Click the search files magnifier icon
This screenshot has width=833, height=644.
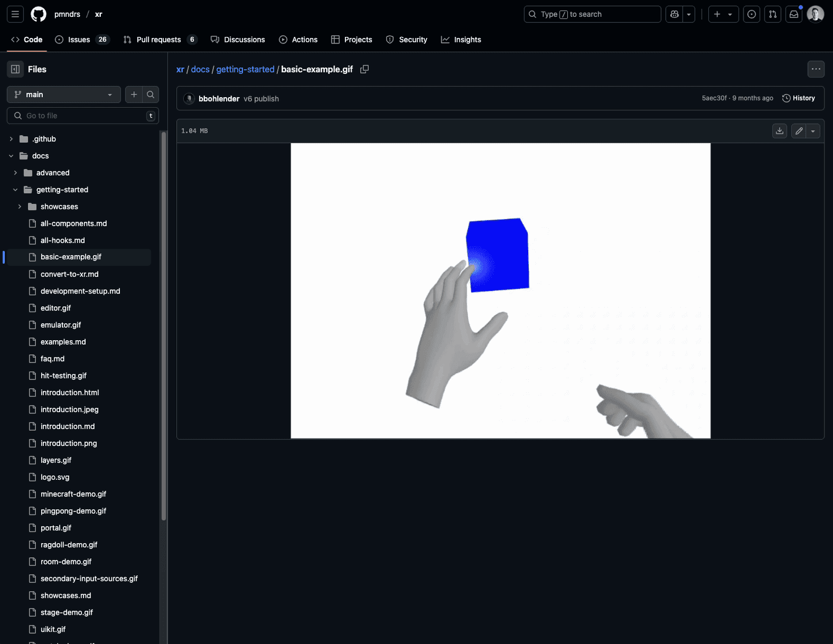(x=150, y=94)
